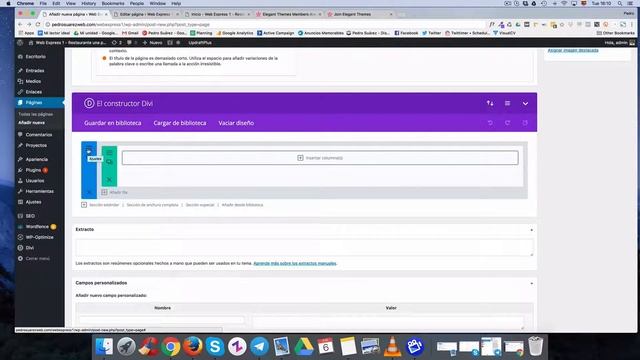The width and height of the screenshot is (640, 360).
Task: Open Herramientas in WordPress sidebar
Action: (x=40, y=191)
